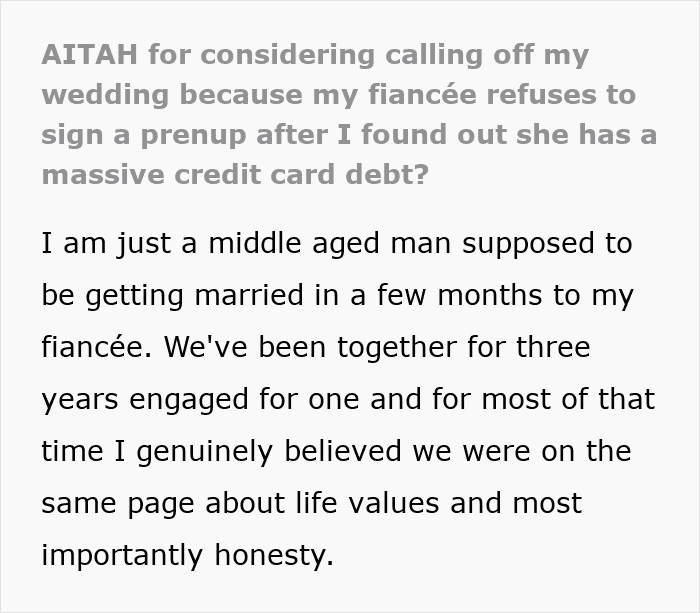The width and height of the screenshot is (700, 613).
Task: Click the word "importantly" in the last line
Action: pos(133,554)
